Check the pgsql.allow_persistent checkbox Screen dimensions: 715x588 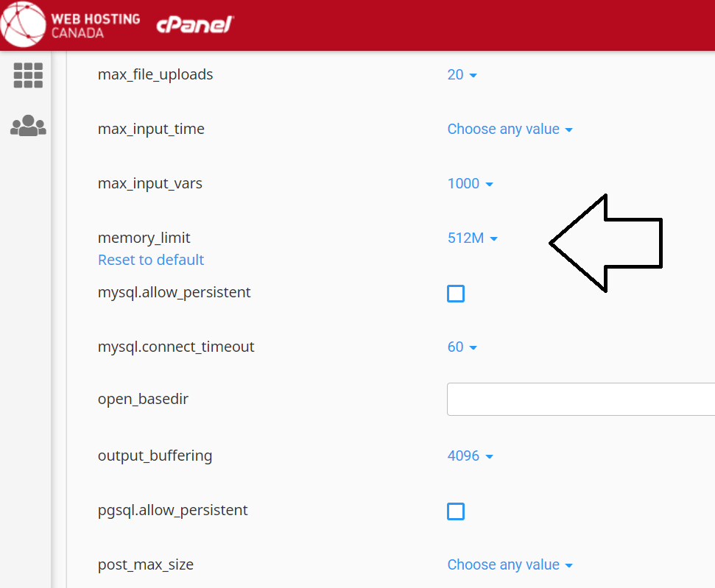[x=455, y=511]
